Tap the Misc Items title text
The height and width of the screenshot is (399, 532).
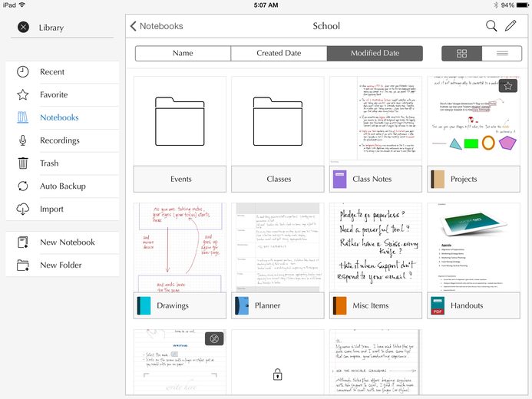click(371, 305)
